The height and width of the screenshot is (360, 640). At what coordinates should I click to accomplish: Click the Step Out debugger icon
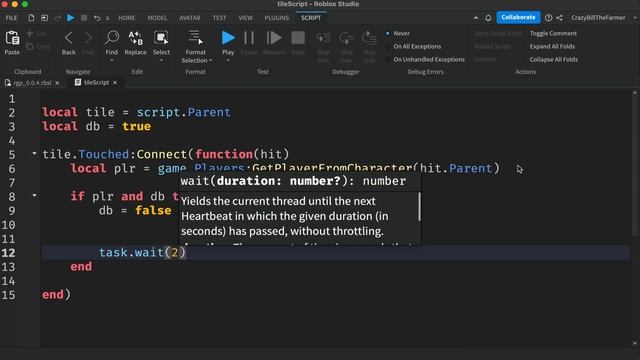369,38
